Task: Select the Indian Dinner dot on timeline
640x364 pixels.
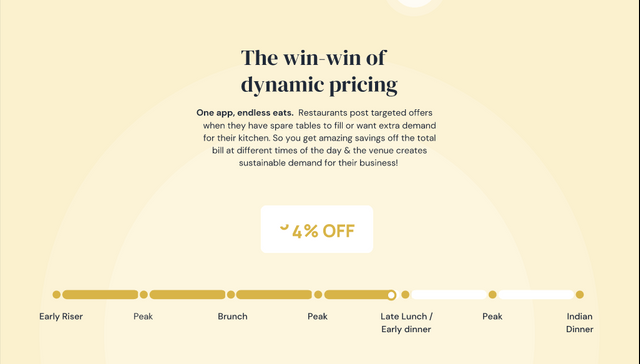Action: coord(580,295)
